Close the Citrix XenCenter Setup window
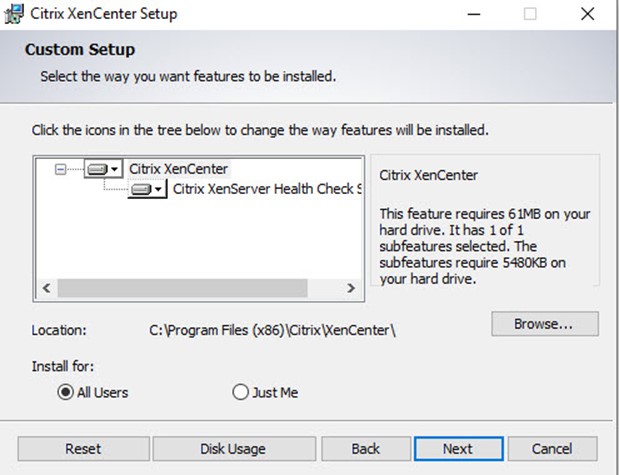Screen dimensions: 619x475 click(x=587, y=14)
